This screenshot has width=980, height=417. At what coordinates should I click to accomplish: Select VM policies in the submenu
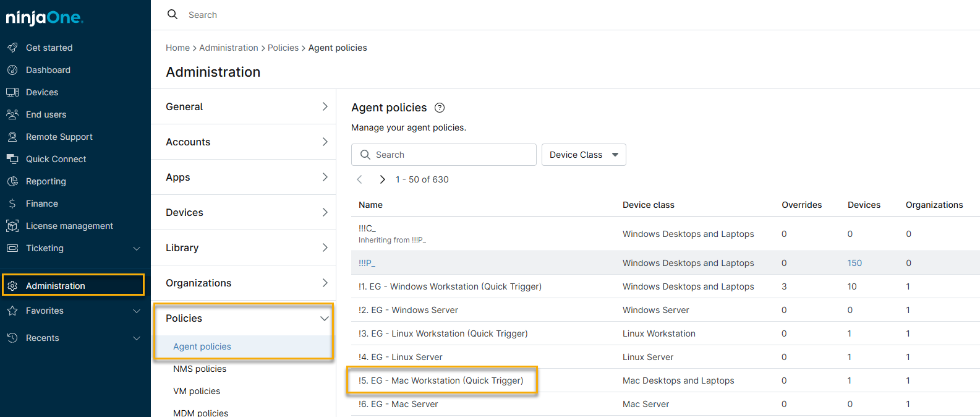197,391
